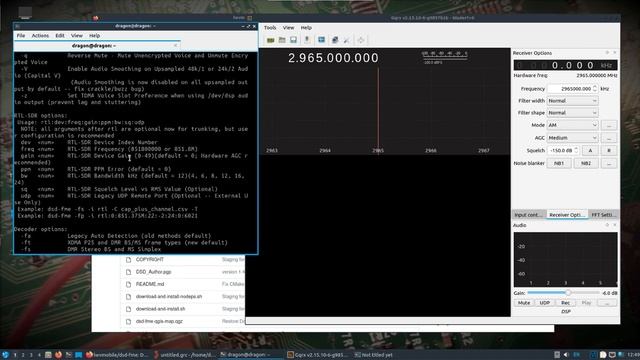Click the file icon beside README.md
This screenshot has width=640, height=360.
(x=129, y=284)
